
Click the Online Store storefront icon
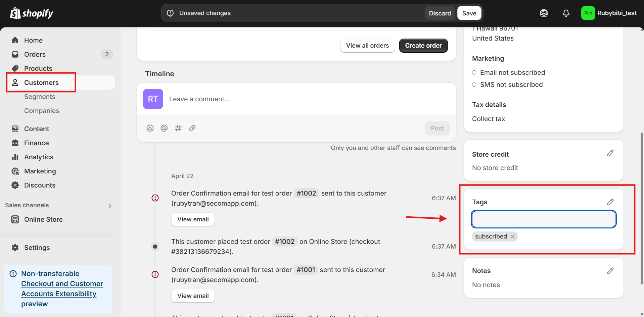(x=15, y=219)
